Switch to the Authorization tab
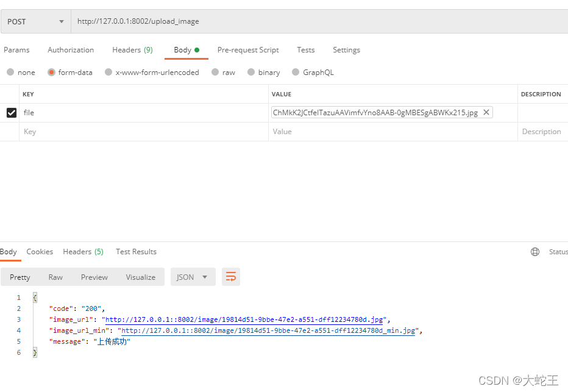Image resolution: width=568 pixels, height=392 pixels. (x=71, y=50)
